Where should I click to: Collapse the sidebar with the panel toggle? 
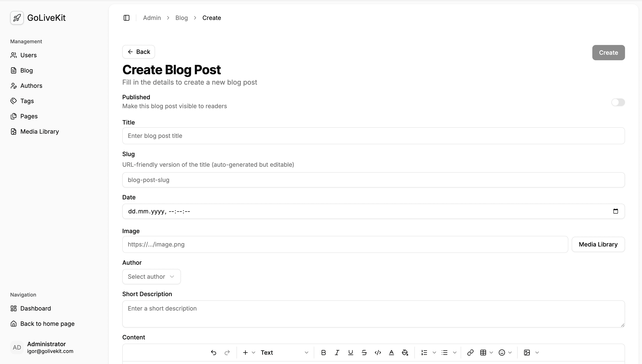click(x=126, y=18)
